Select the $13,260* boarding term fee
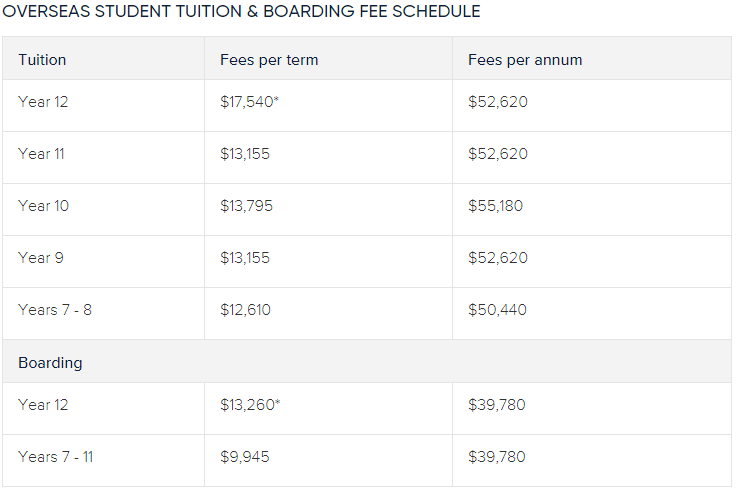737x490 pixels. click(250, 404)
